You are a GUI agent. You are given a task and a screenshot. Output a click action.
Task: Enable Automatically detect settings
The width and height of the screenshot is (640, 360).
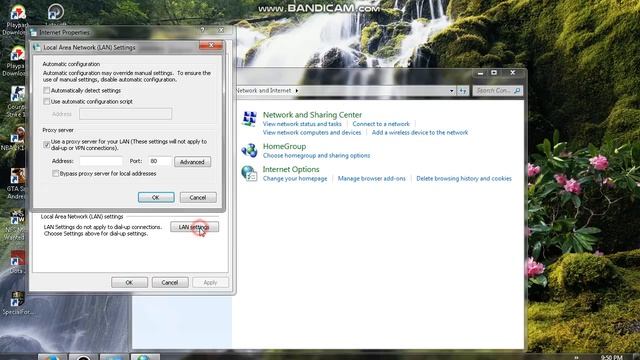click(x=47, y=90)
